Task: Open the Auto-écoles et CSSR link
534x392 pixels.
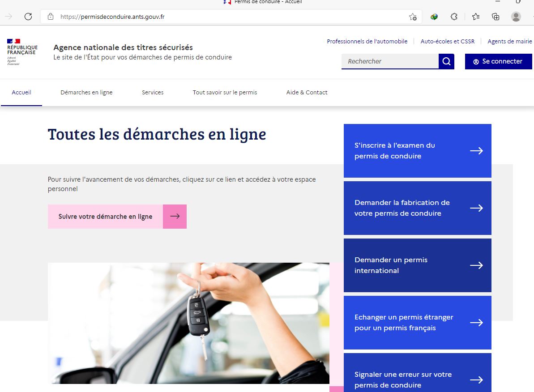Action: [x=447, y=42]
